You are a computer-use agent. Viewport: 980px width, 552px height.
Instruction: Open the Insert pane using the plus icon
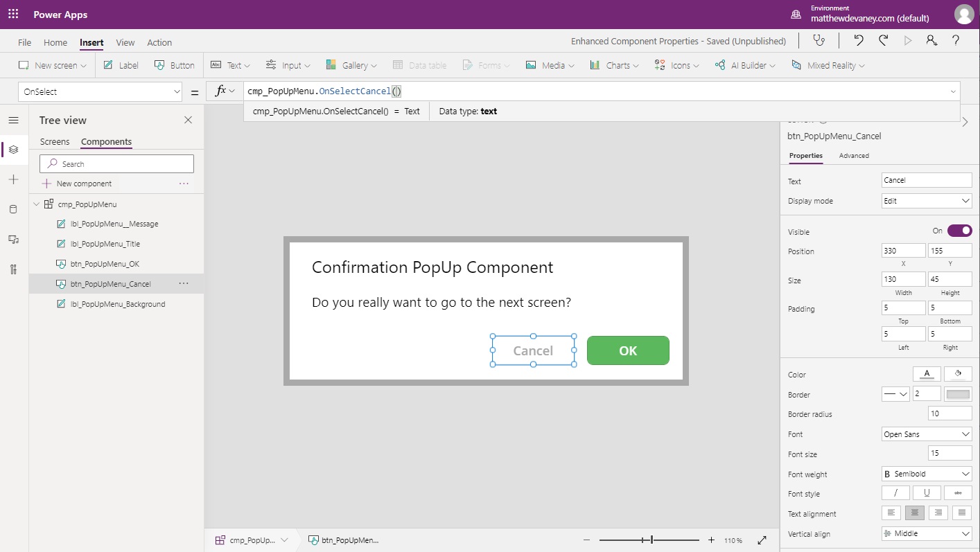(13, 179)
